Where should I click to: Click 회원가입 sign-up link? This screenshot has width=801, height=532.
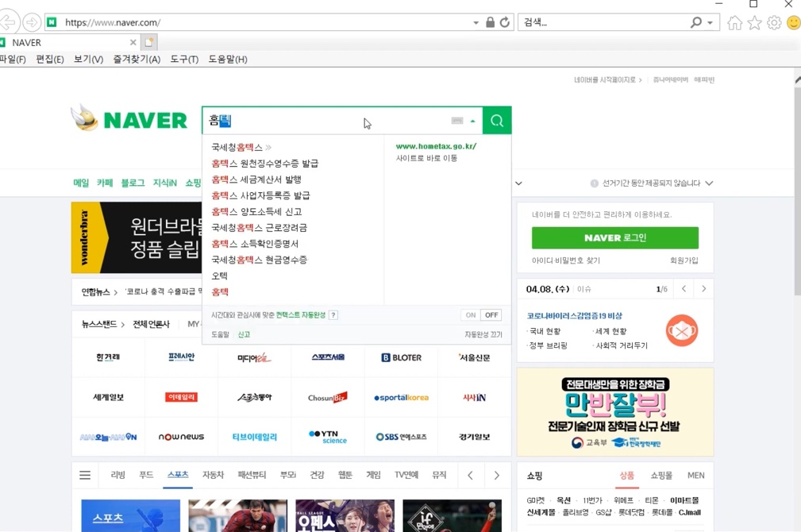coord(684,260)
